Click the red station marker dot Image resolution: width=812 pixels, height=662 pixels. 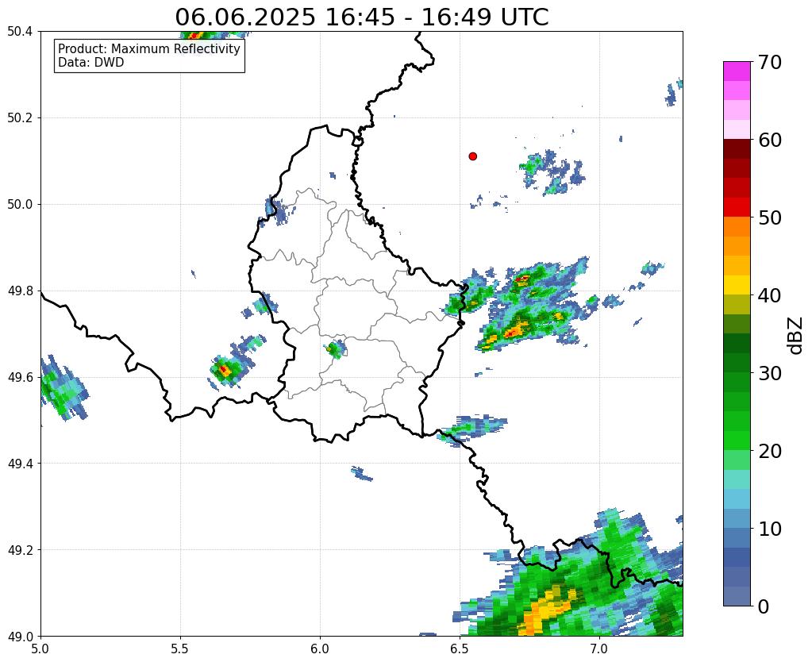(472, 156)
